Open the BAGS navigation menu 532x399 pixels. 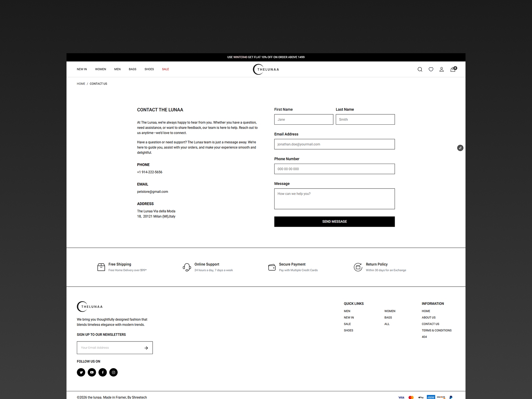pos(132,69)
